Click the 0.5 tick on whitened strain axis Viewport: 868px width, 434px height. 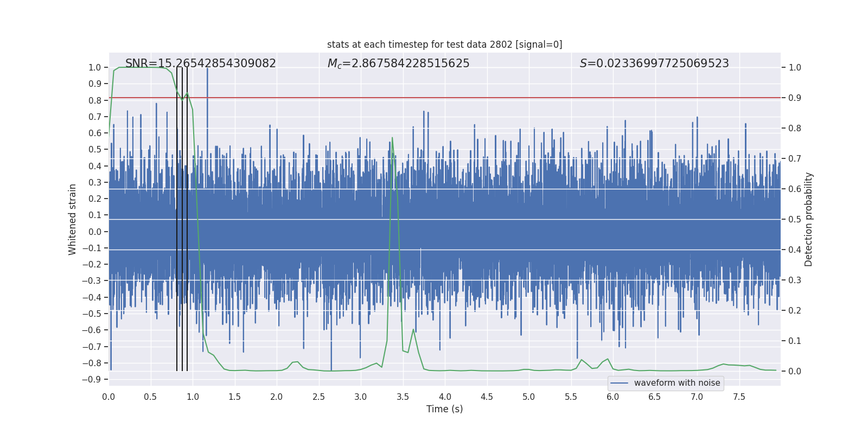(x=95, y=150)
